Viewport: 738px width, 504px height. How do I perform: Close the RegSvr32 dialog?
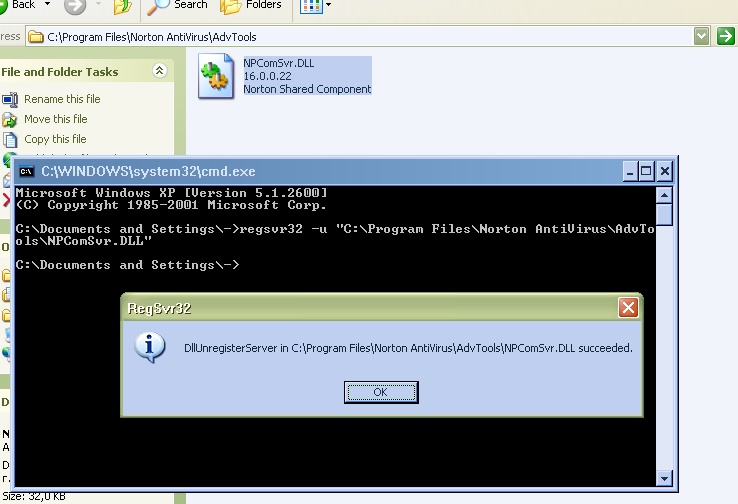pos(628,307)
